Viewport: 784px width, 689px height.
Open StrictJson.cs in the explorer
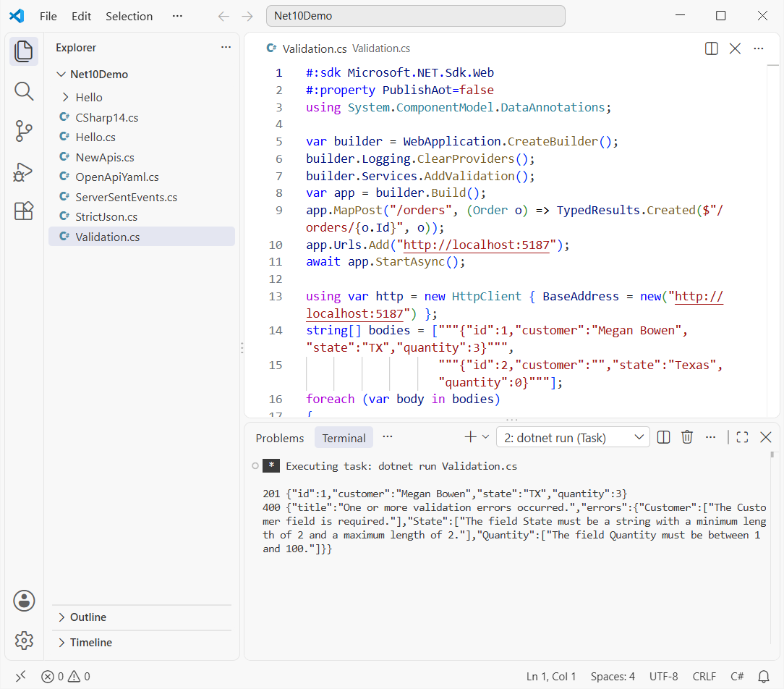pyautogui.click(x=142, y=216)
